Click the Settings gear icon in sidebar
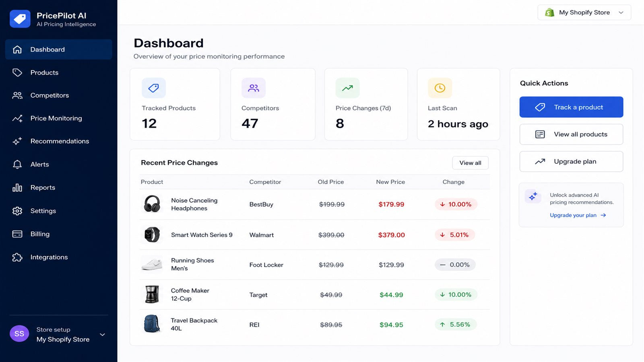The width and height of the screenshot is (644, 362). click(x=17, y=211)
